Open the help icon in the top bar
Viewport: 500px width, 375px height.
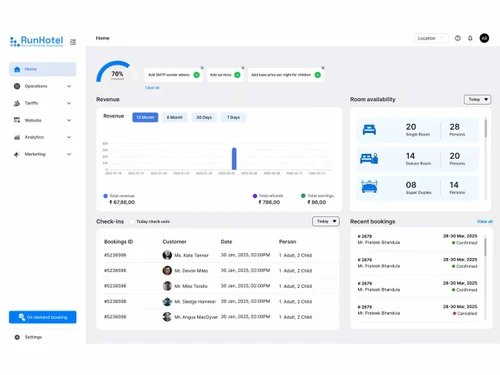tap(458, 38)
